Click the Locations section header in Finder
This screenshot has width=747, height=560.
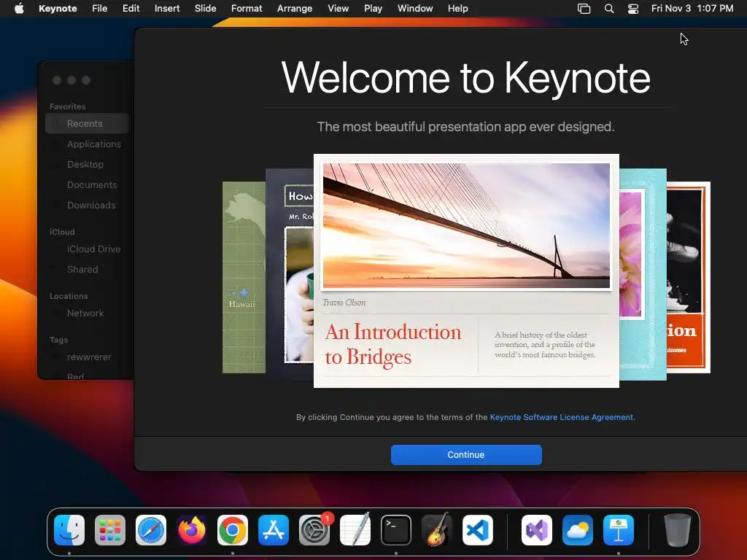[69, 296]
